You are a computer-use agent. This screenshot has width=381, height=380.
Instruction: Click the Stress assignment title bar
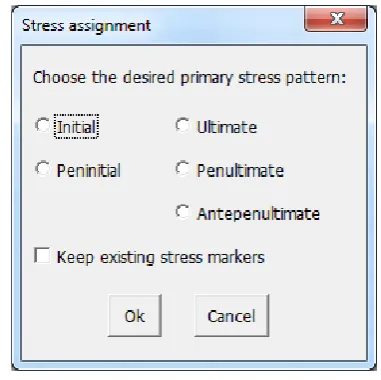(160, 25)
